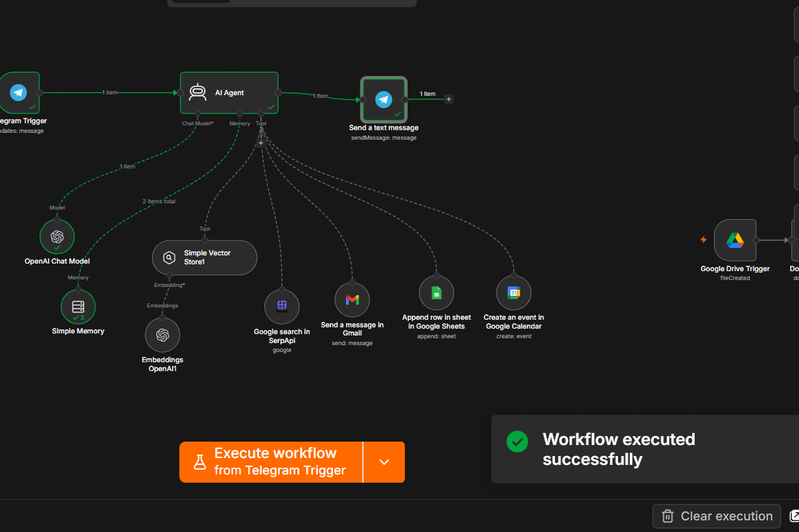Screen dimensions: 799x532
Task: Open the AI Agent node
Action: pyautogui.click(x=230, y=92)
